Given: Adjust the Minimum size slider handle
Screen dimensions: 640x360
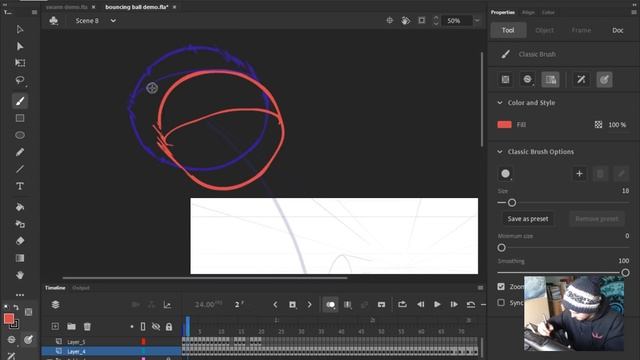Looking at the screenshot, I should [x=502, y=248].
